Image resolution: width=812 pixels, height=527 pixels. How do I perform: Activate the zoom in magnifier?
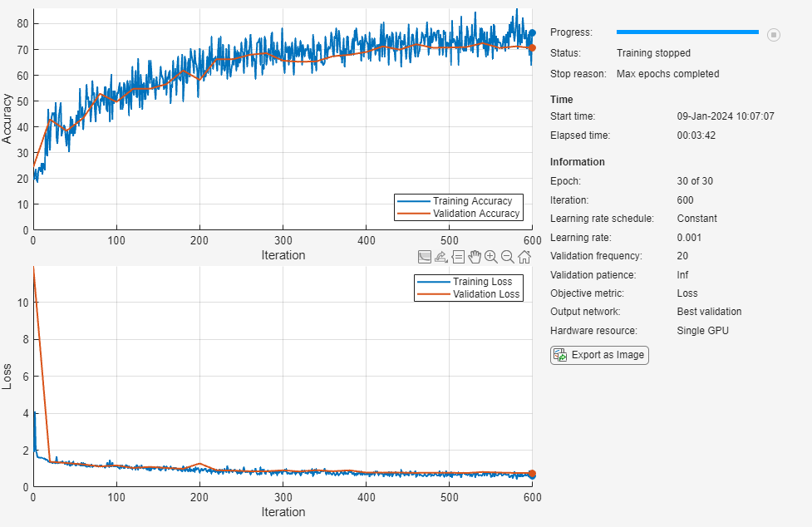point(491,257)
